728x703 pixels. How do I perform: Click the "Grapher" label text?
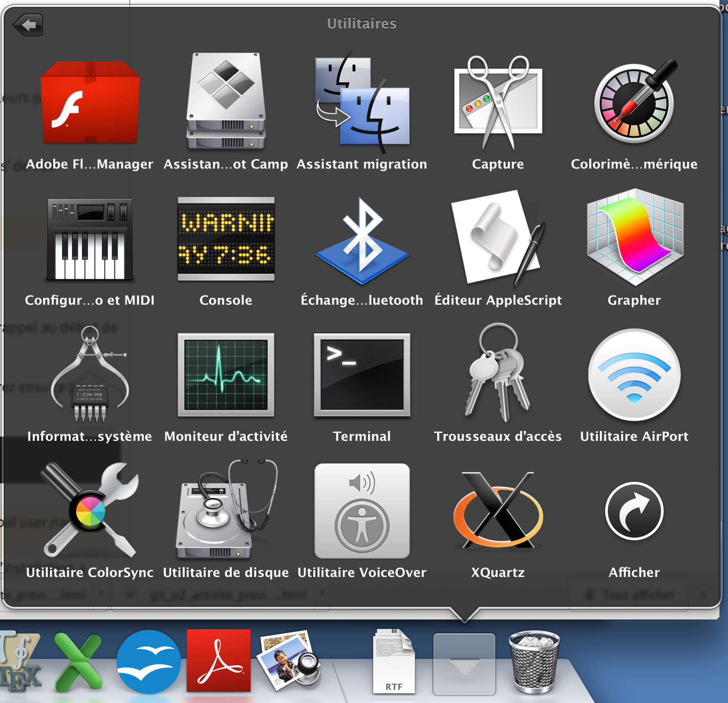tap(634, 301)
